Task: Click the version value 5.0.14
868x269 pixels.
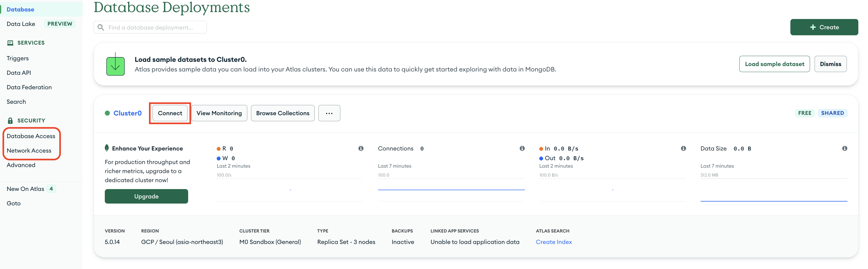Action: click(x=112, y=242)
